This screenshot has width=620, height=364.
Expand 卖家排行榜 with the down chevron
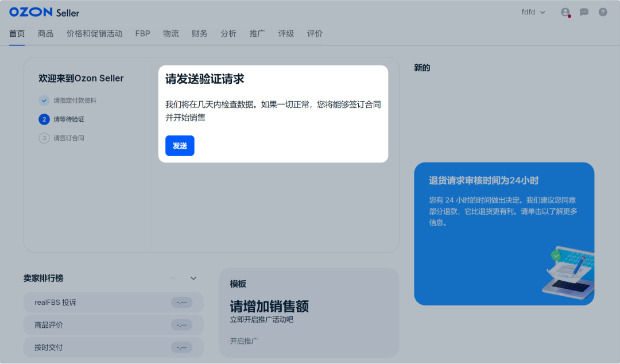(x=193, y=278)
